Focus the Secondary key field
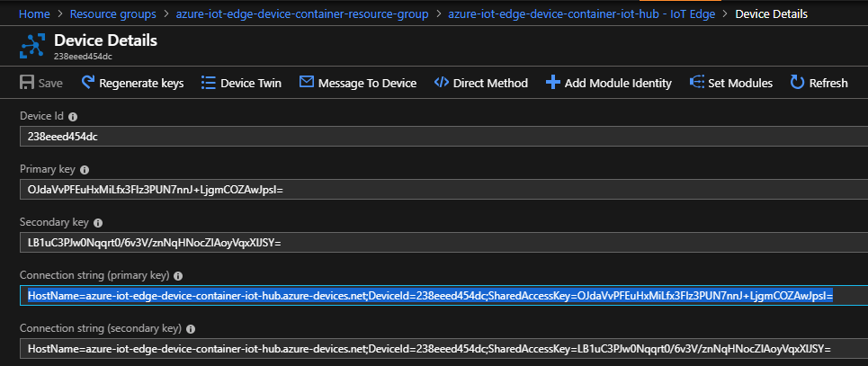868x366 pixels. tap(443, 243)
